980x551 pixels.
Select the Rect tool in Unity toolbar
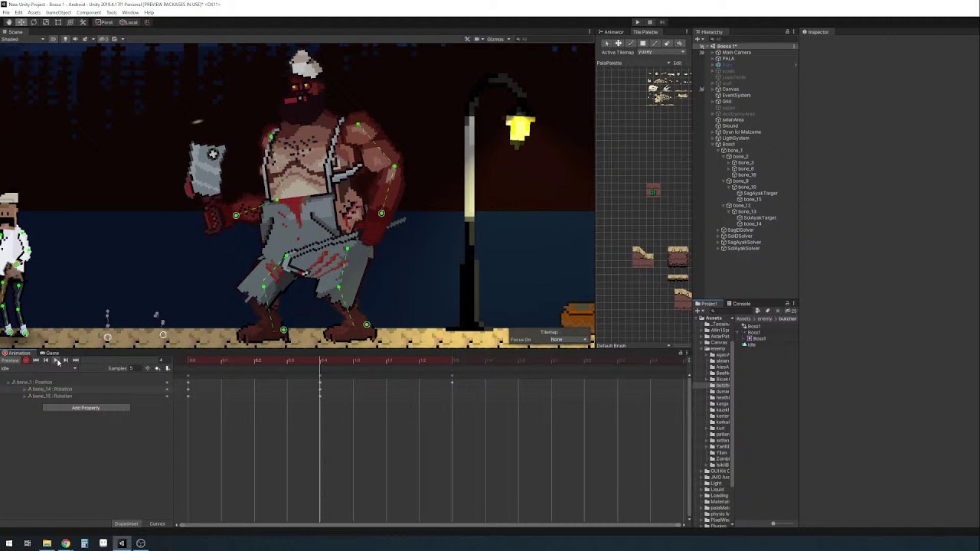pyautogui.click(x=58, y=22)
